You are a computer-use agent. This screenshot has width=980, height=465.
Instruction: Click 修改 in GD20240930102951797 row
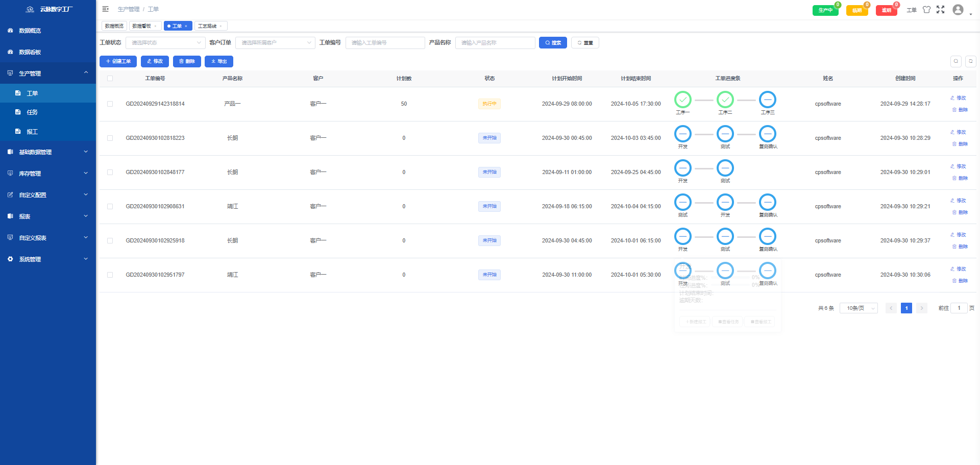pos(958,269)
